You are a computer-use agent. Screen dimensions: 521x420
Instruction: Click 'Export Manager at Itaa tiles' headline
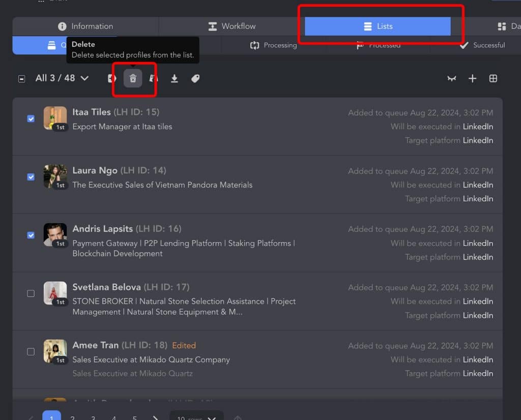(122, 127)
